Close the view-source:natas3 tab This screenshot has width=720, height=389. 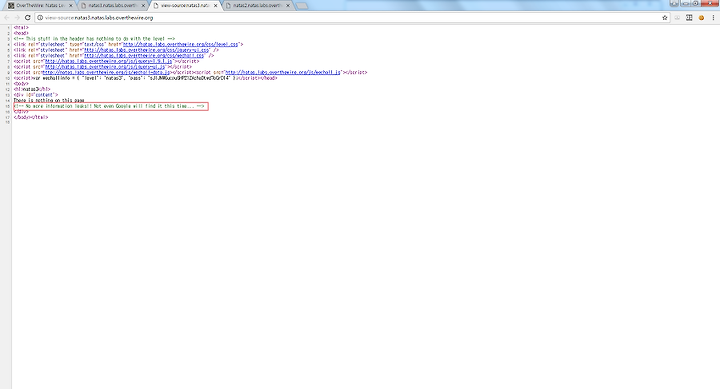point(215,6)
